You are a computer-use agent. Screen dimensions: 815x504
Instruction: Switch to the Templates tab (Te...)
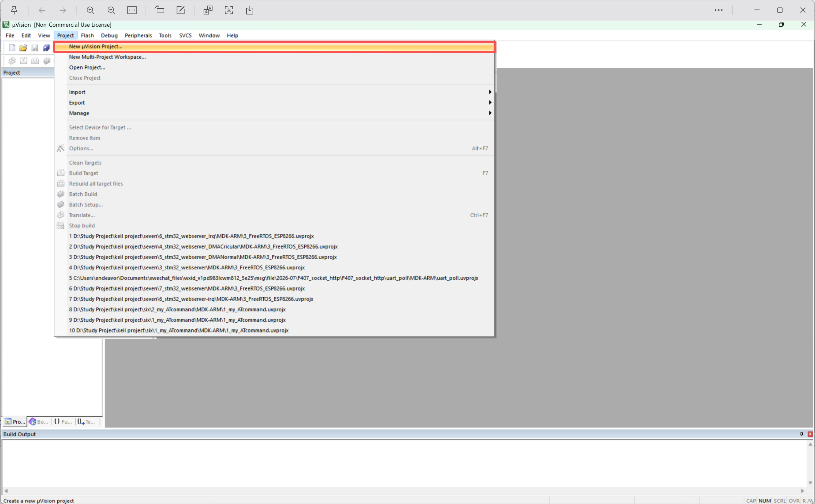point(87,422)
